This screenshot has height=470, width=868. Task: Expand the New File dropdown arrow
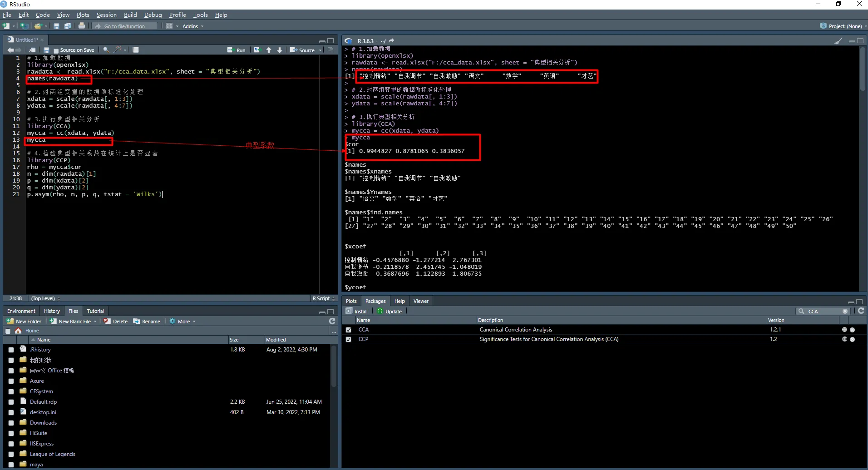tap(14, 26)
